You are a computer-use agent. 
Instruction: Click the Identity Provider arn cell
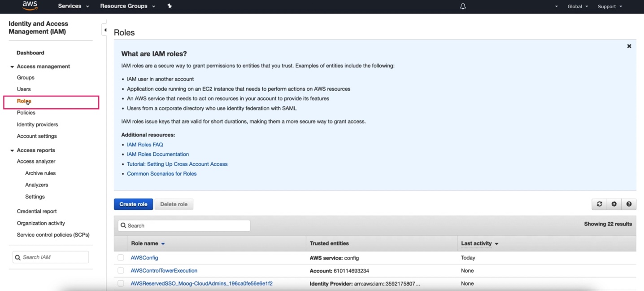click(365, 283)
